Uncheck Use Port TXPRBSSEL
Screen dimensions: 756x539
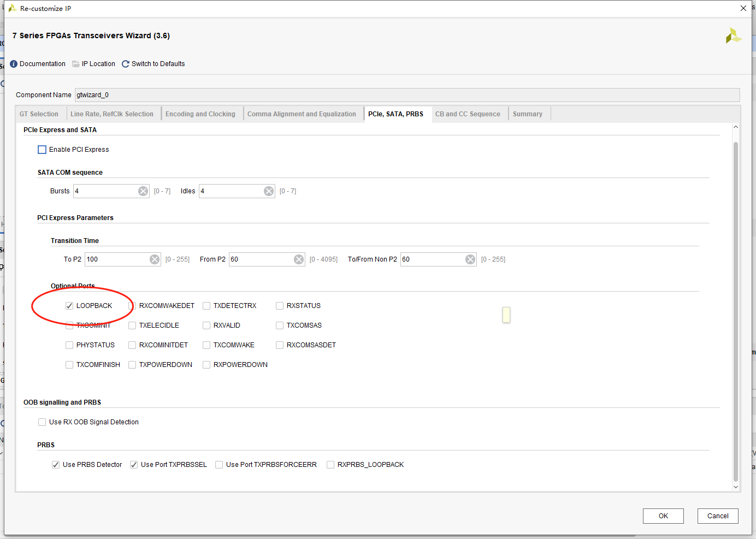pos(134,465)
